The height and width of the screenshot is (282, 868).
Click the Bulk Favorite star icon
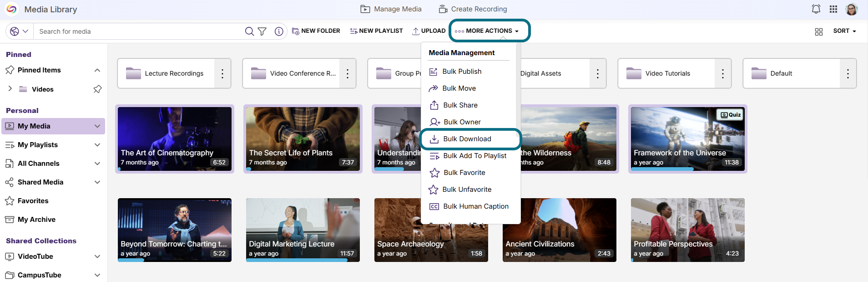click(x=435, y=173)
